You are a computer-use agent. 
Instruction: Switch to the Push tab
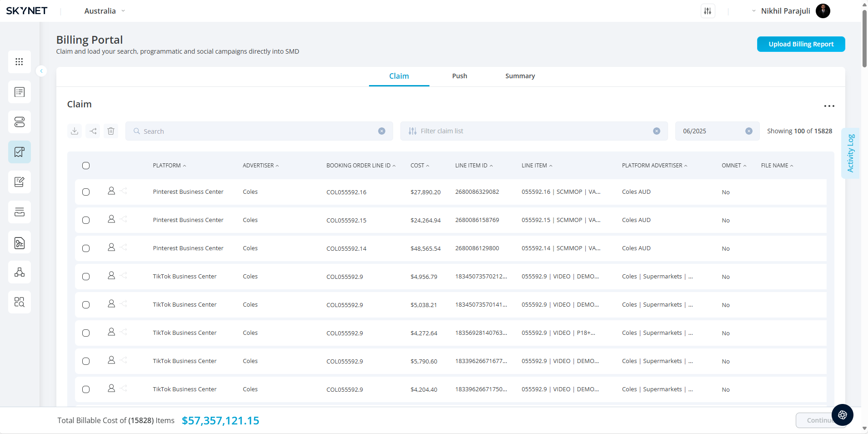click(x=459, y=76)
